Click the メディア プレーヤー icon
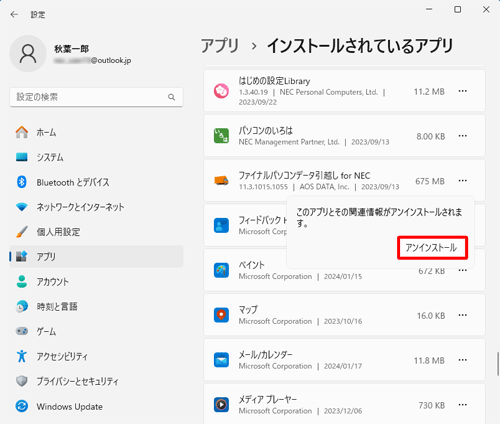This screenshot has width=500, height=424. pos(221,405)
